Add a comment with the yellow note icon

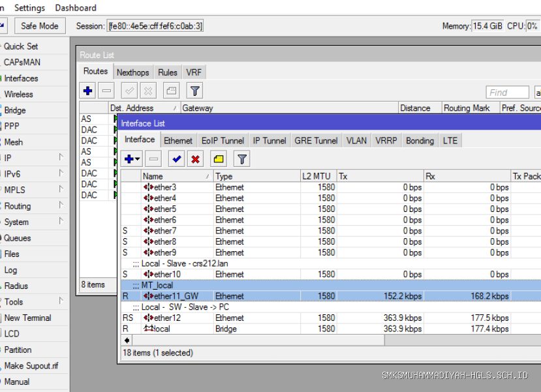(219, 159)
